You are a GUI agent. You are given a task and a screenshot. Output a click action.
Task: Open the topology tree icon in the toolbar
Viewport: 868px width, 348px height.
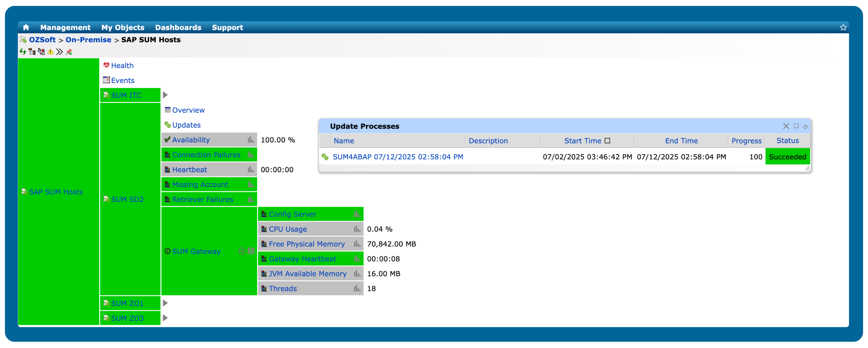pyautogui.click(x=32, y=52)
